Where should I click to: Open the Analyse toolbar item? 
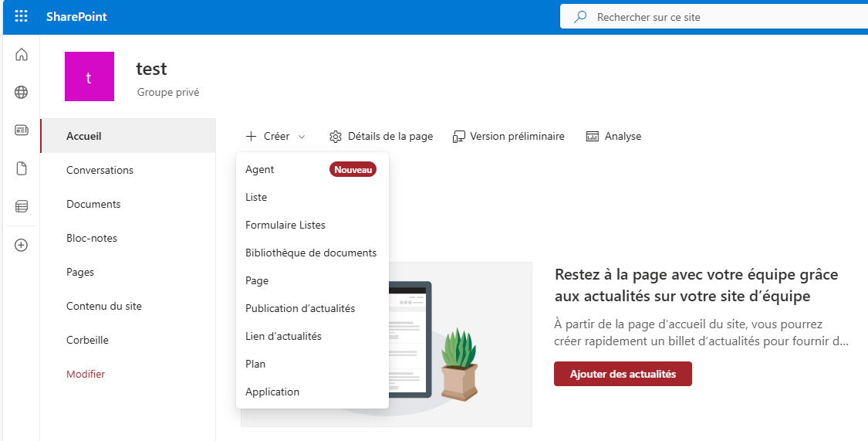coord(614,136)
